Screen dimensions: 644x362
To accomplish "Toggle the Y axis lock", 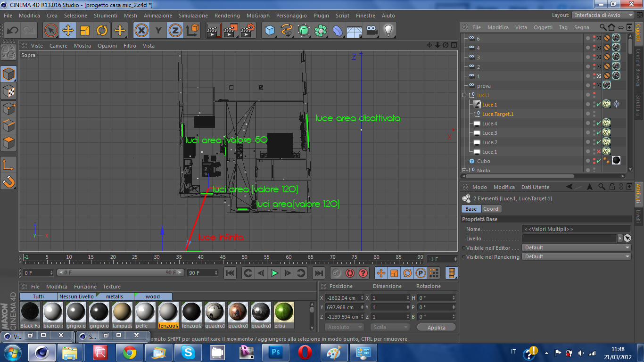I will pos(158,31).
